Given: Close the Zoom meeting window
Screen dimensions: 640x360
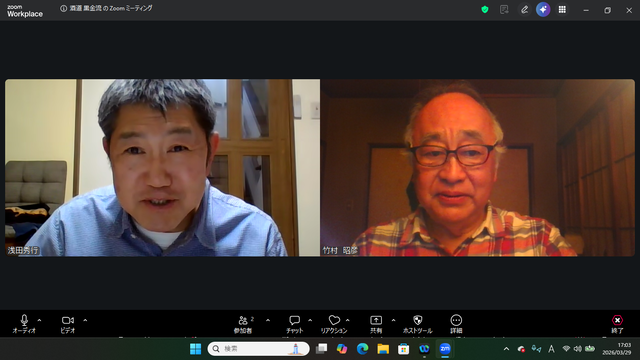Looking at the screenshot, I should click(629, 10).
